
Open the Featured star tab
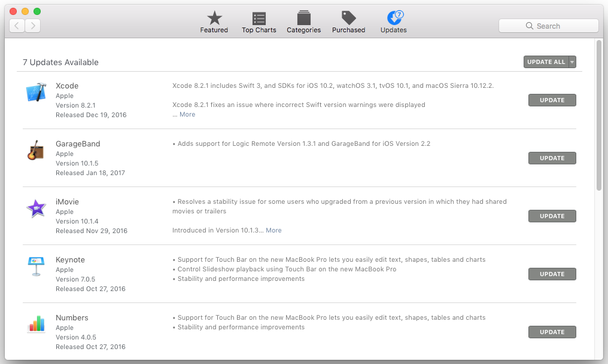(214, 22)
